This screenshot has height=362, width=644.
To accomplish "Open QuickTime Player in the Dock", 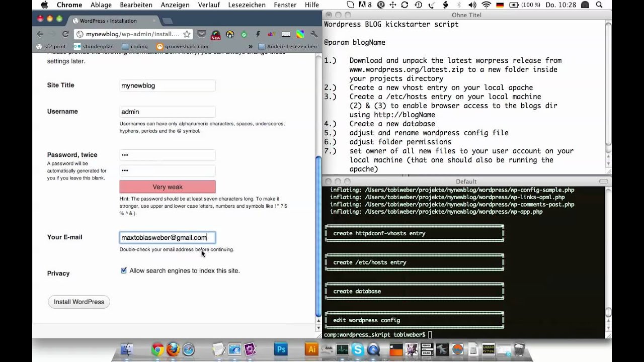I will click(373, 349).
